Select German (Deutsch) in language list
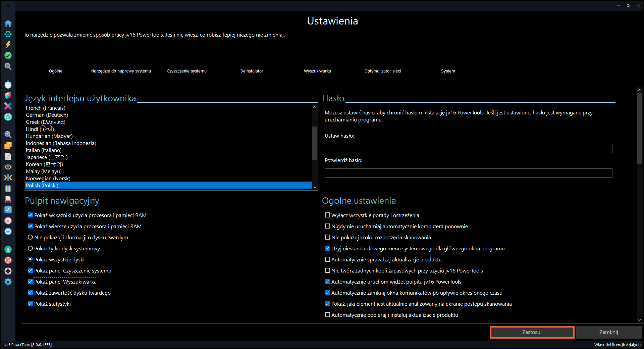644x349 pixels. pyautogui.click(x=169, y=115)
